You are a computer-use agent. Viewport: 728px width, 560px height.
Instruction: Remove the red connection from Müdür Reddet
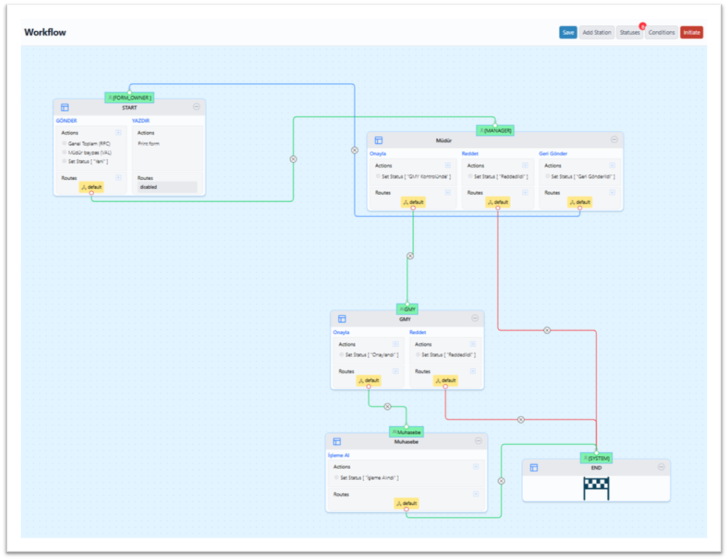(547, 330)
